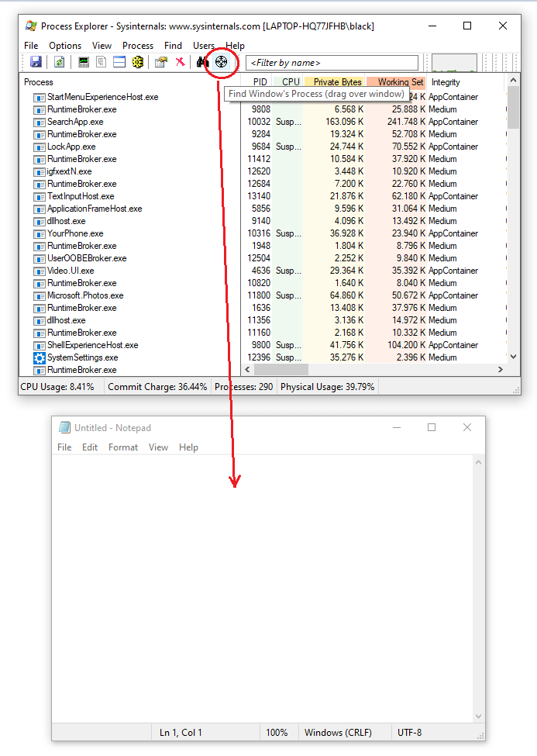Screen dimensions: 537x756
Task: Click the Notepad scroll up arrow
Action: 478,462
